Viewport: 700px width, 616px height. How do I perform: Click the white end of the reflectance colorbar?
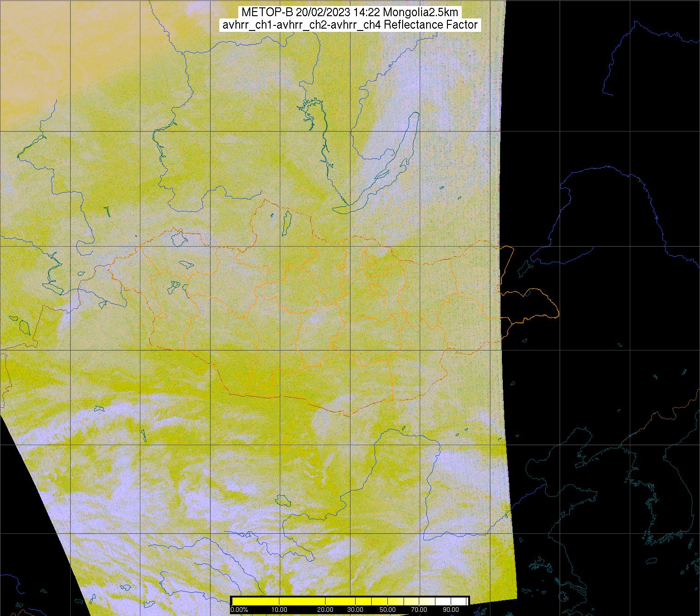click(x=459, y=601)
